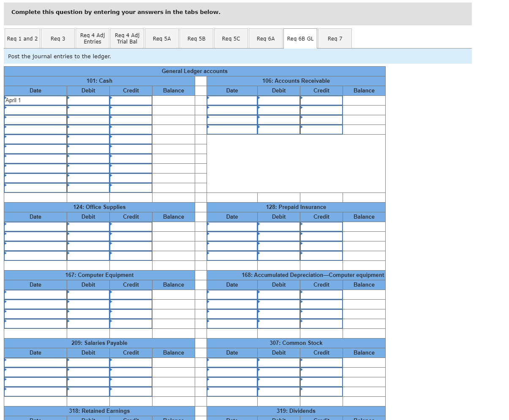Click the 'Post the journal entries to the ledger' instruction
This screenshot has height=420, width=509.
tap(60, 56)
